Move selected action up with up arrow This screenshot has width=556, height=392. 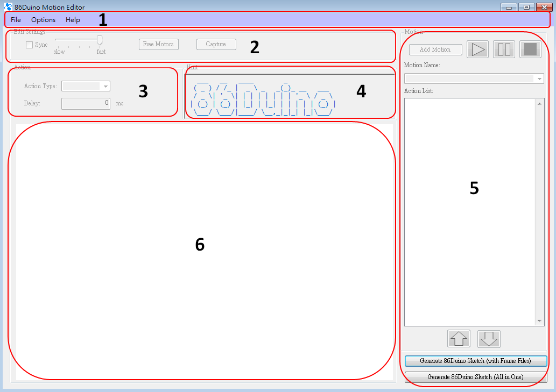459,339
